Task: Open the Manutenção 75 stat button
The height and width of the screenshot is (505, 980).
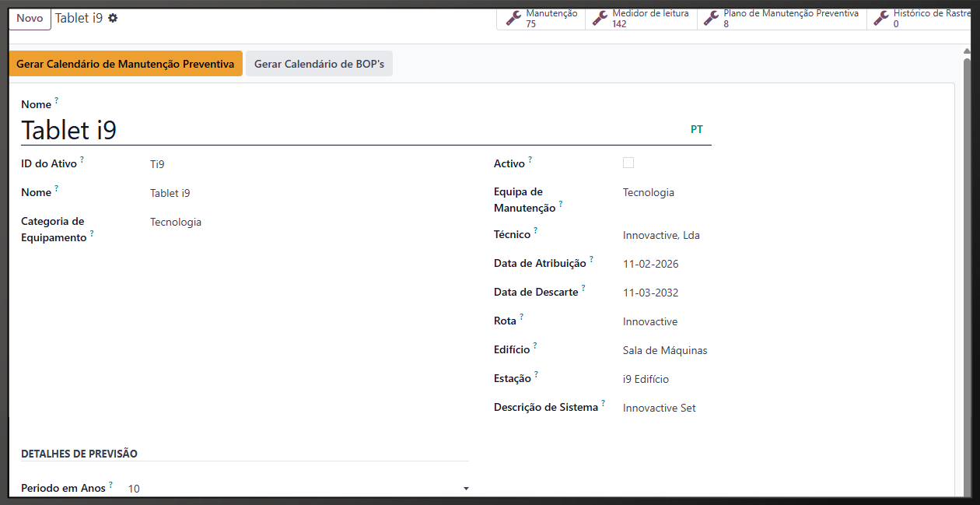Action: point(541,19)
